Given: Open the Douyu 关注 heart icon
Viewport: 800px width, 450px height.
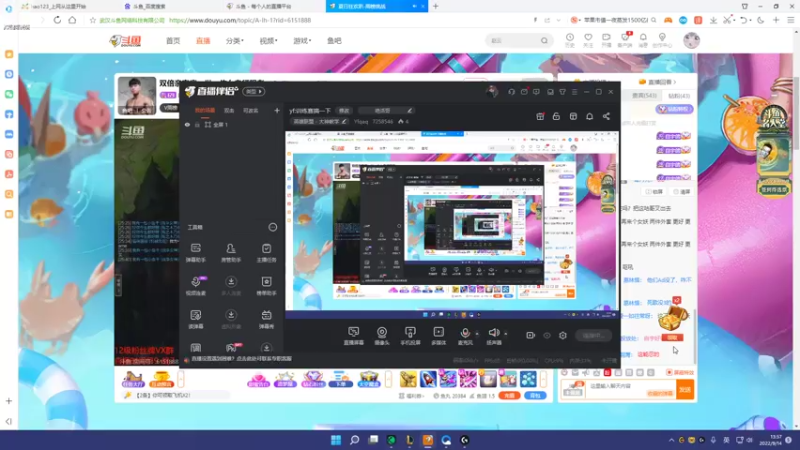Looking at the screenshot, I should (588, 40).
